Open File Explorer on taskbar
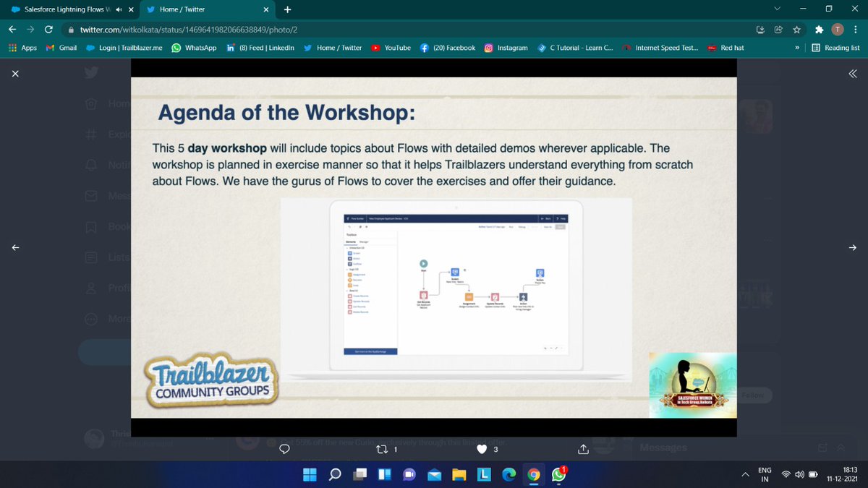Screen dimensions: 868x488 pos(459,474)
